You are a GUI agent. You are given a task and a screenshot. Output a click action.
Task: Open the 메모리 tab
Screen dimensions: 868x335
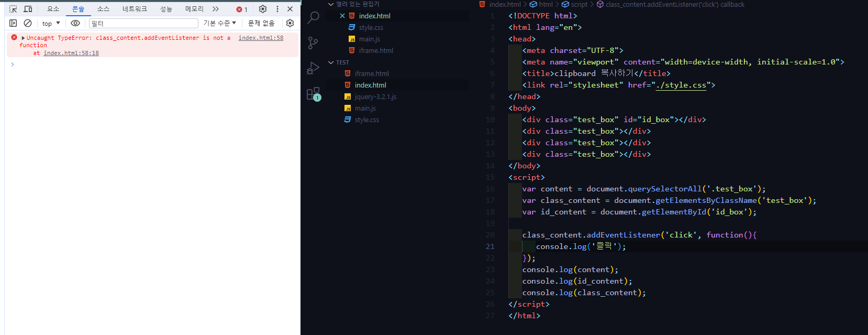coord(194,9)
